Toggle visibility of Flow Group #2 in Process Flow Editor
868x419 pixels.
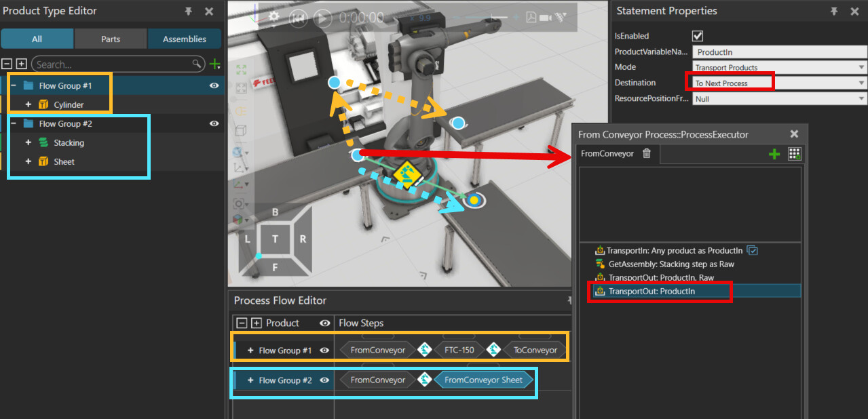pyautogui.click(x=324, y=380)
